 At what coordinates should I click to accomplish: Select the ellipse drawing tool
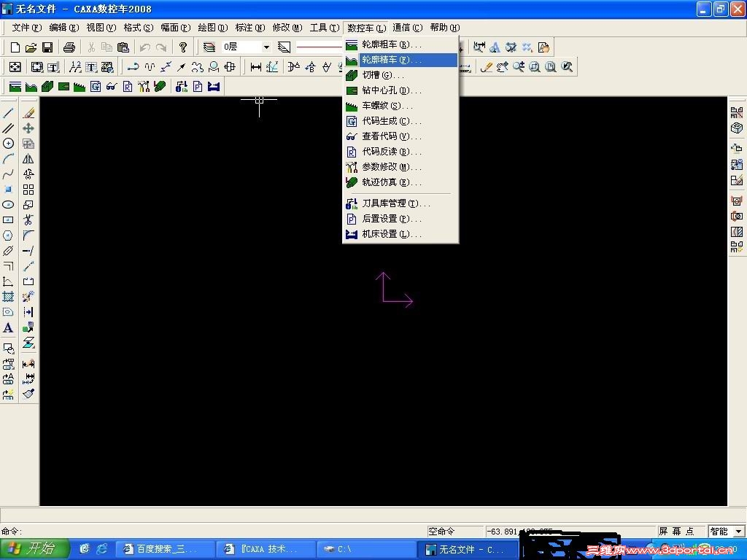pos(8,205)
